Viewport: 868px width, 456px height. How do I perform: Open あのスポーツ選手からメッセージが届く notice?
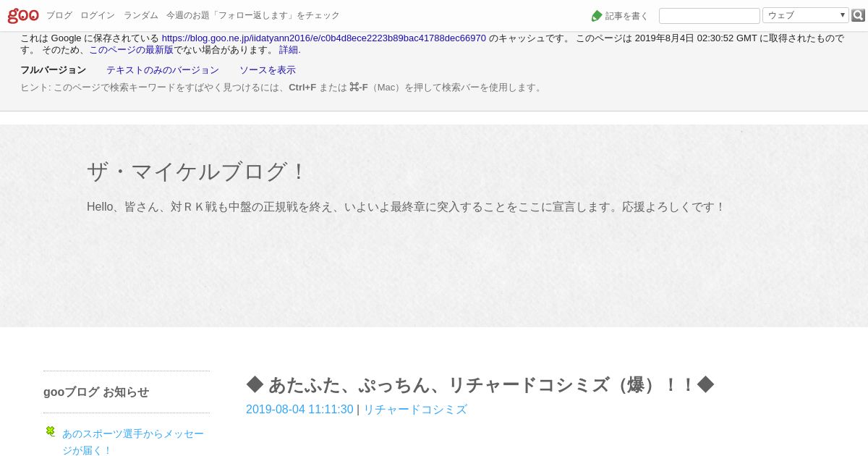coord(133,442)
